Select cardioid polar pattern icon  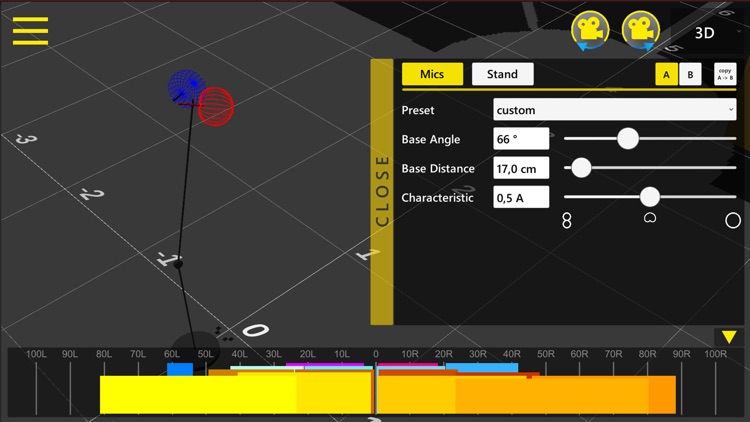coord(650,218)
